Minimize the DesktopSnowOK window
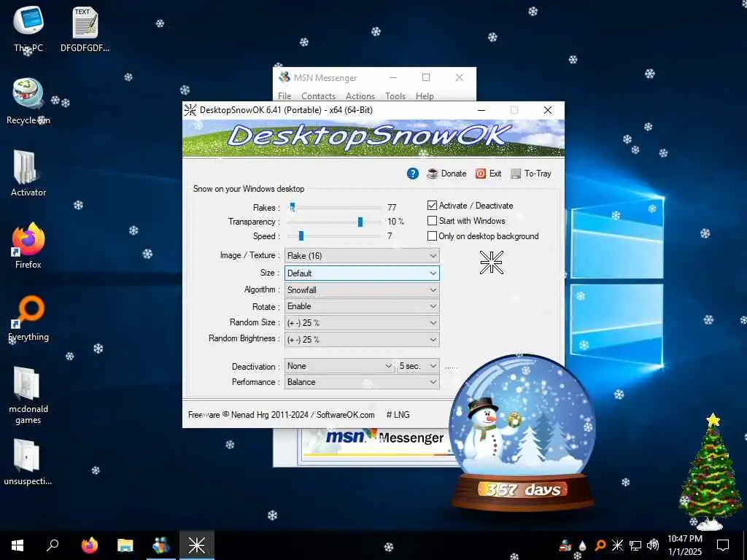The image size is (747, 560). pos(481,110)
